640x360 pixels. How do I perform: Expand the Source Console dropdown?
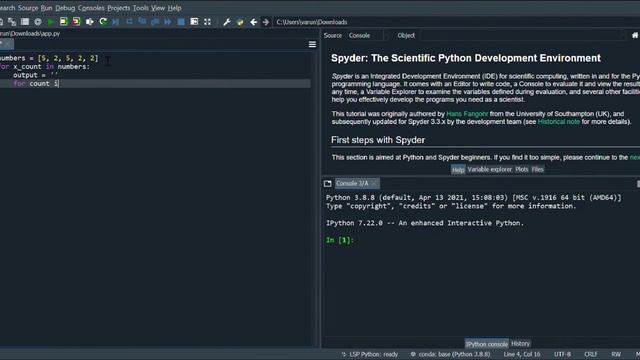(366, 36)
